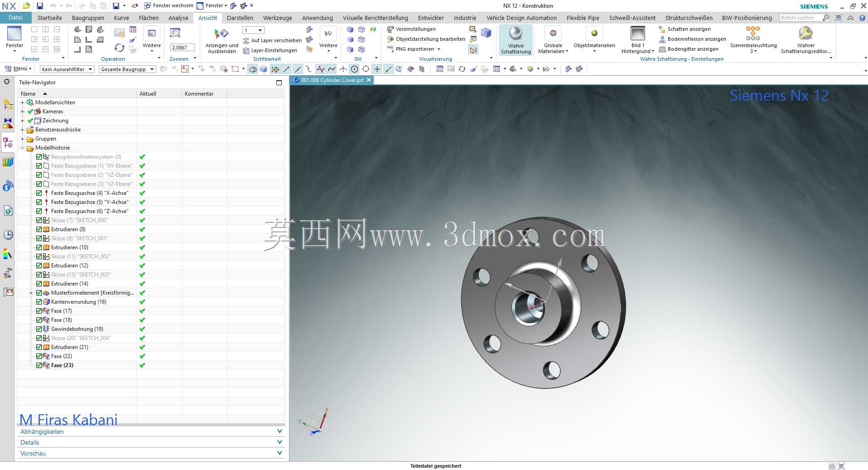The height and width of the screenshot is (470, 868).
Task: Open Kein Auswahlfilter dropdown
Action: [67, 69]
